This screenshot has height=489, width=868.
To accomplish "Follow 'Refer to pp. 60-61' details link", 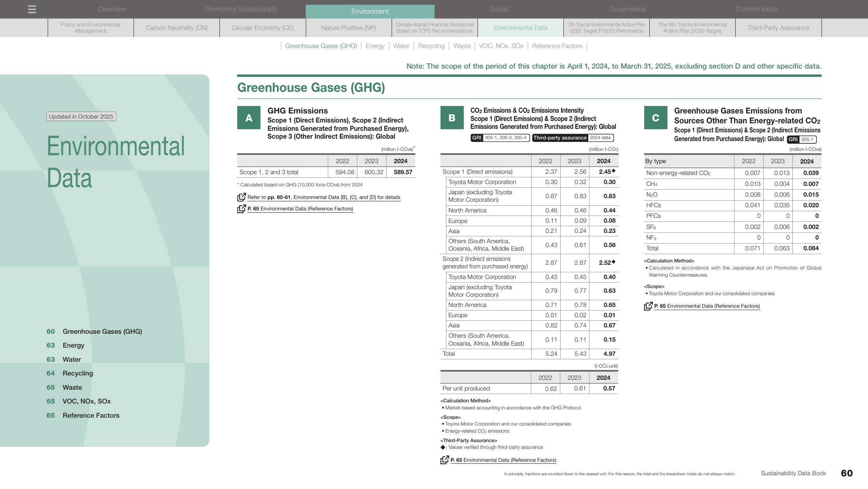I will pyautogui.click(x=324, y=197).
